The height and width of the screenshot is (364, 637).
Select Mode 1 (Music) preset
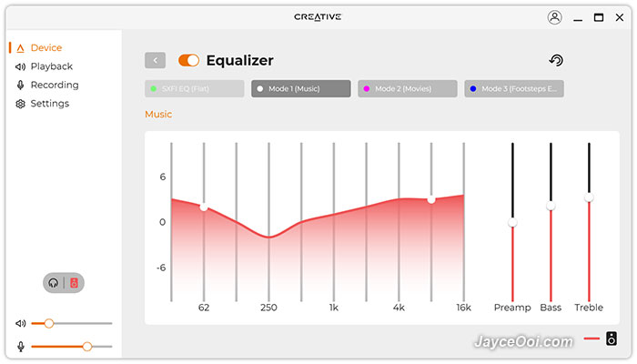301,88
